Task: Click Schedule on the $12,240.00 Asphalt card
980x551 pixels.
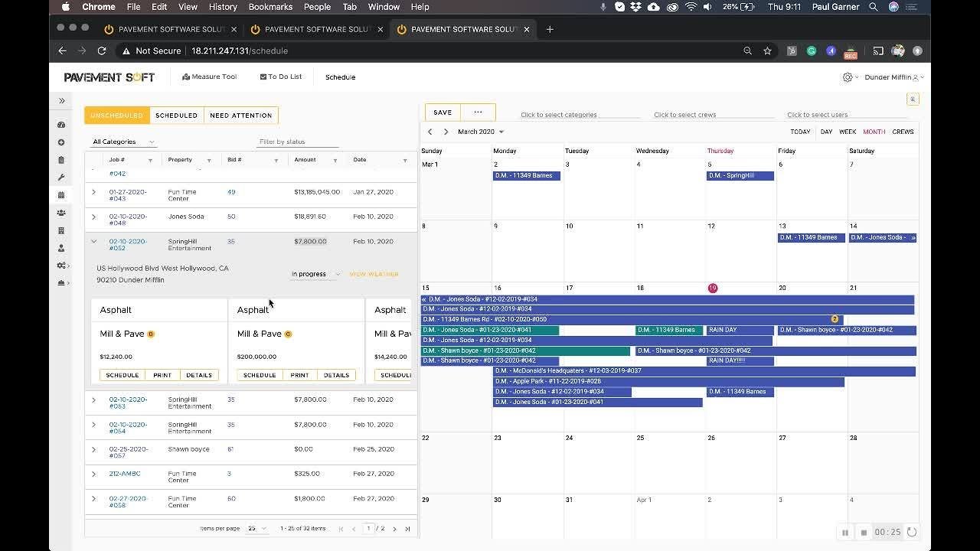Action: tap(122, 375)
